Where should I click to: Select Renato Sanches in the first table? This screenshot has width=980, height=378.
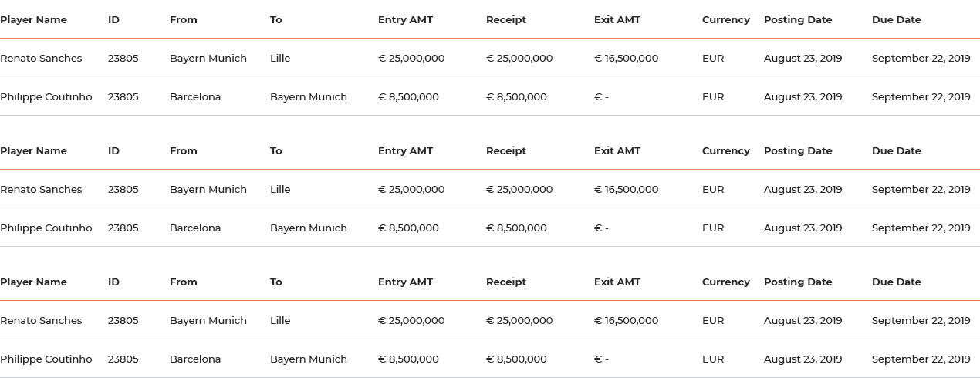(x=41, y=59)
